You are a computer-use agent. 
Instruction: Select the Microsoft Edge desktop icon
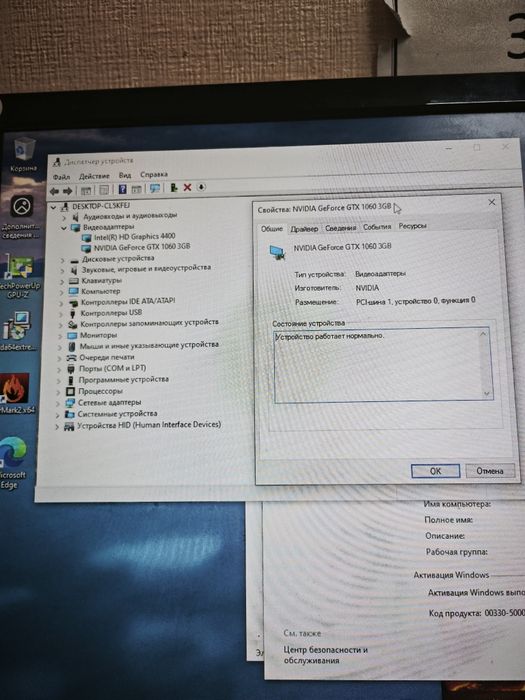(x=12, y=462)
